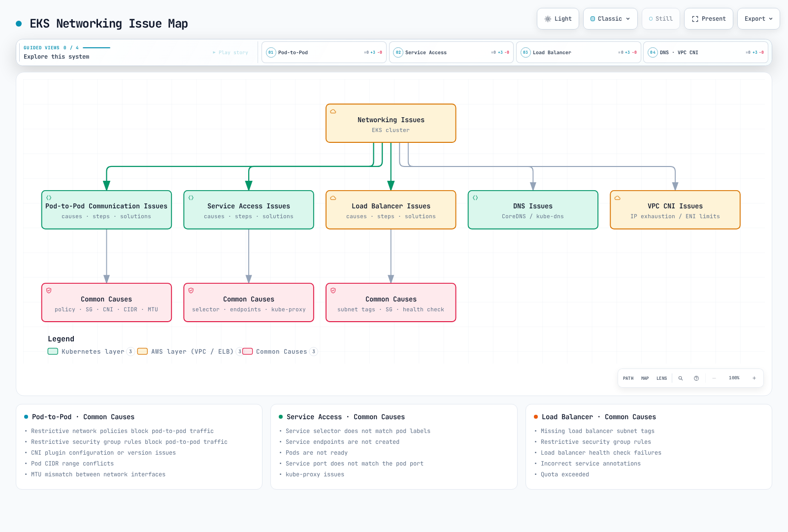Open the Classic style dropdown

tap(610, 19)
